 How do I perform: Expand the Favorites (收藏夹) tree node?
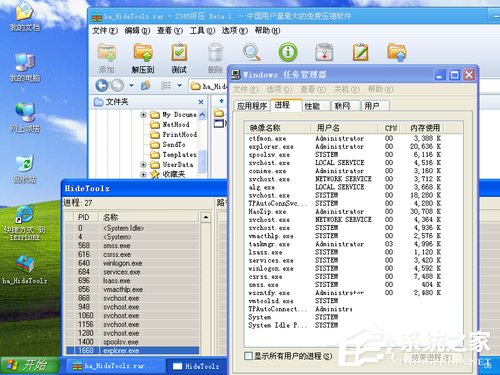pos(143,174)
